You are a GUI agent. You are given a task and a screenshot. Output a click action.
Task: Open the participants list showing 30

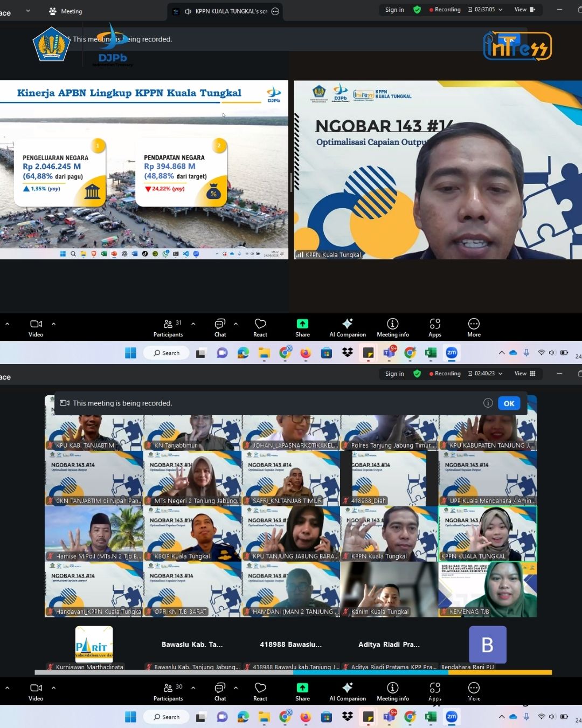coord(169,691)
